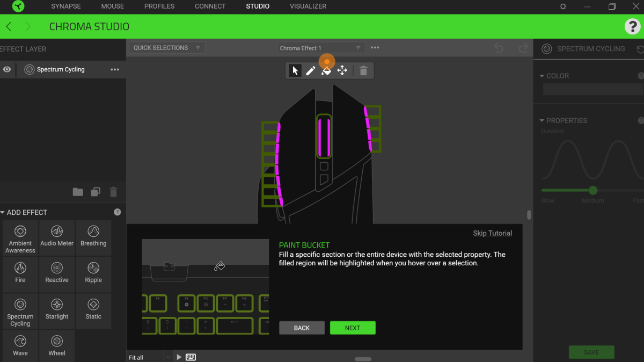
Task: Play the effect preview
Action: point(179,357)
